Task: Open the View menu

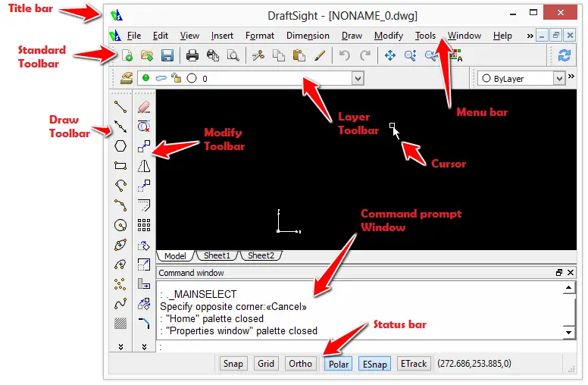Action: click(189, 36)
